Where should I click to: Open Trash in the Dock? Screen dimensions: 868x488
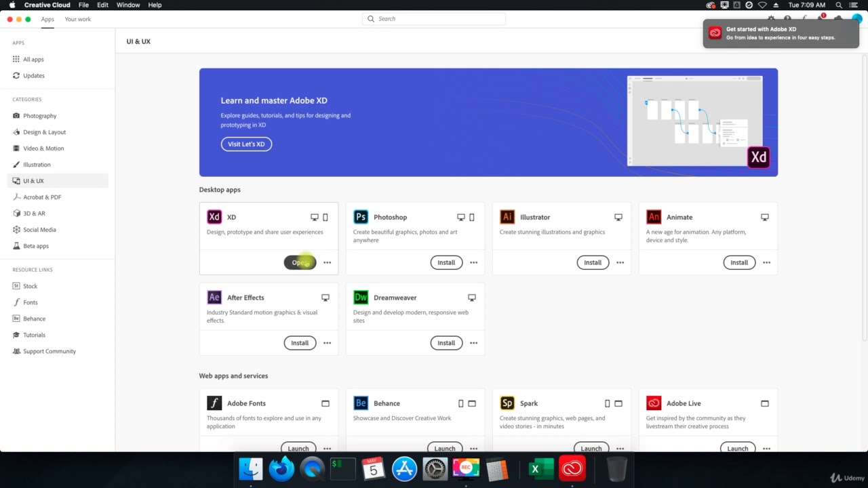(616, 468)
